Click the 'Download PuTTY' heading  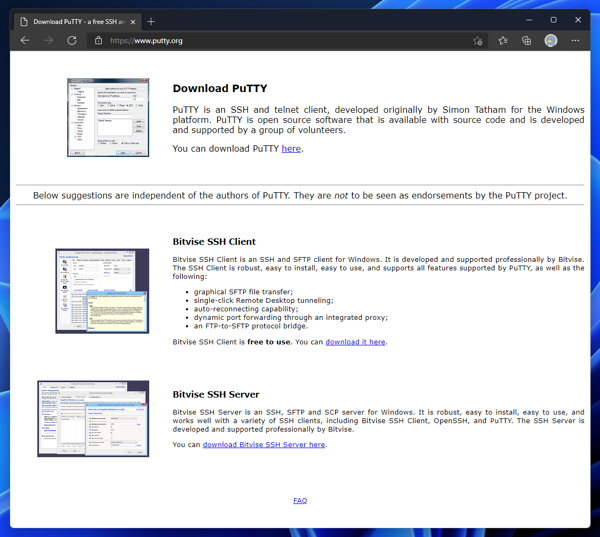tap(220, 88)
